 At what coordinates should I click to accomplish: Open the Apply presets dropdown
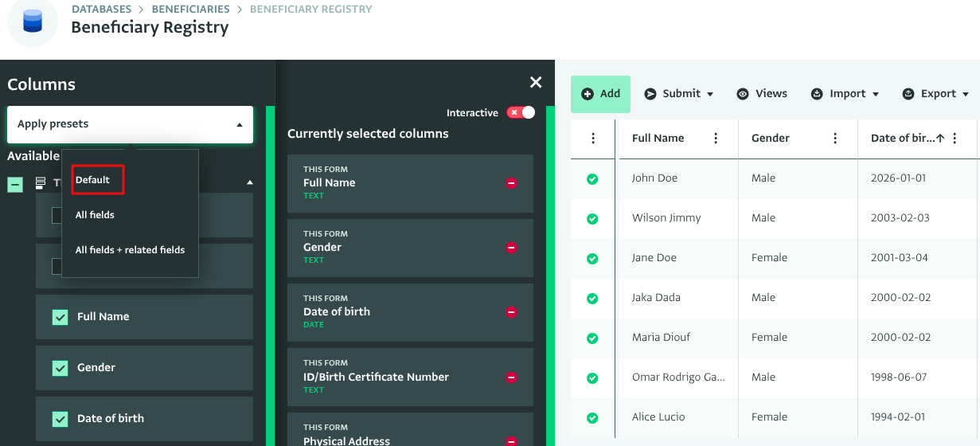click(130, 124)
